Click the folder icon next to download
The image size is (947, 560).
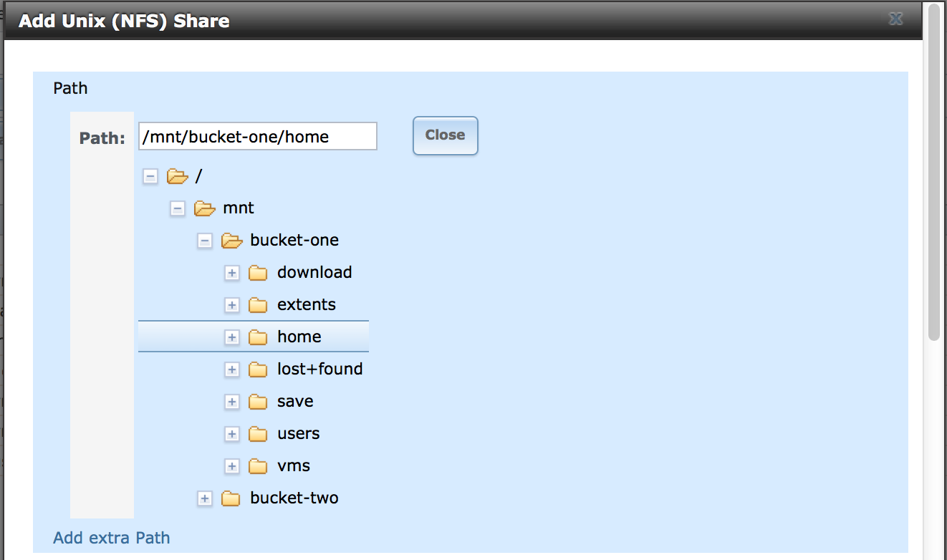point(258,272)
